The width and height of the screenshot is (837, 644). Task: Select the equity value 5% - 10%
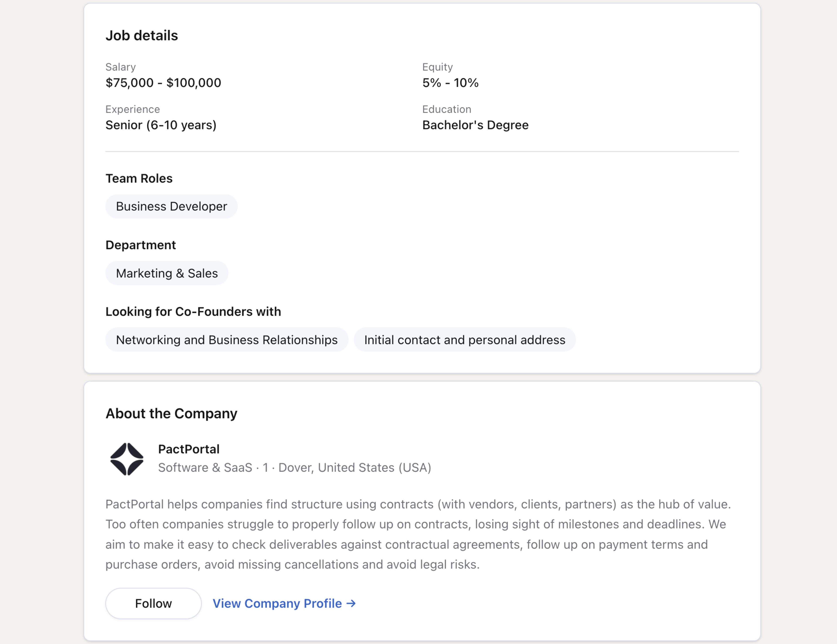(450, 83)
